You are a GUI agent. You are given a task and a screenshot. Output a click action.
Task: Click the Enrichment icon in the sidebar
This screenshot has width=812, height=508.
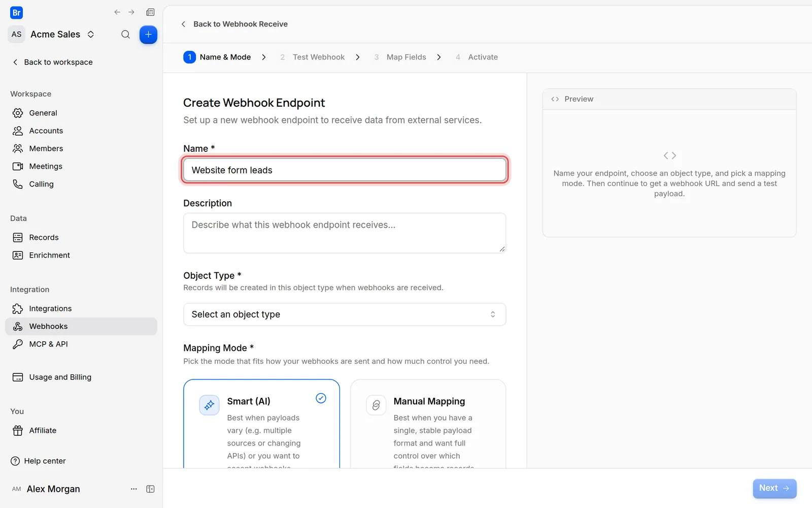(x=18, y=255)
